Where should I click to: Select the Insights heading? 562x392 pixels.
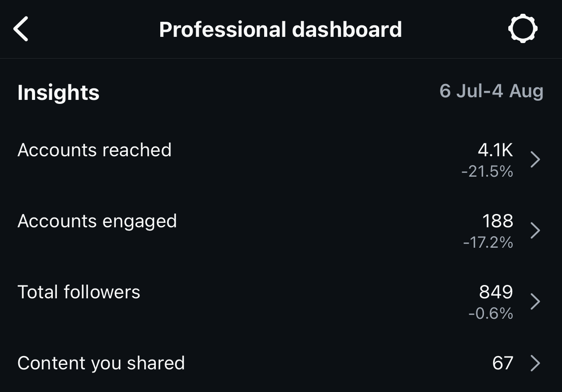coord(58,92)
